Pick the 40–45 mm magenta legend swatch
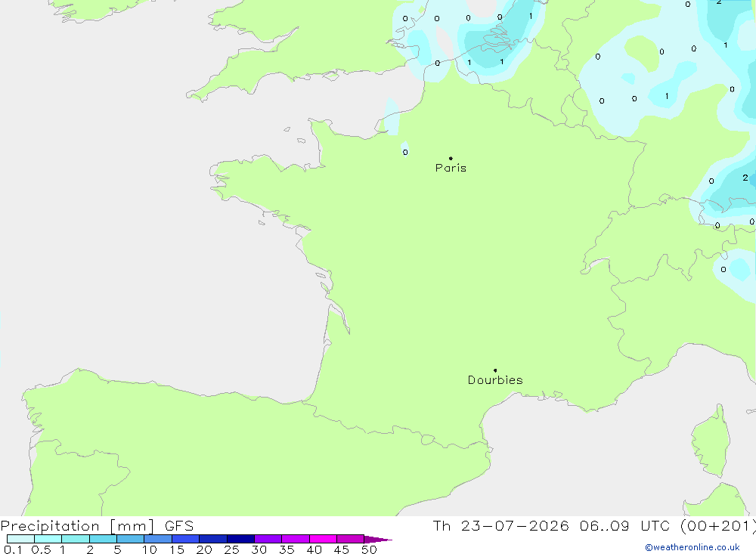The width and height of the screenshot is (756, 554). point(323,539)
